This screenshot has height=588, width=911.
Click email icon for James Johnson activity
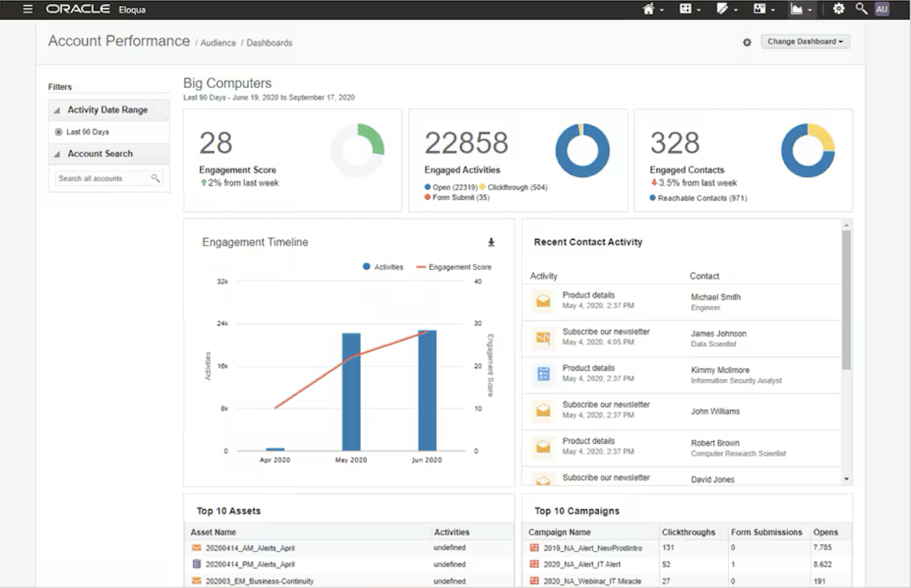(543, 338)
